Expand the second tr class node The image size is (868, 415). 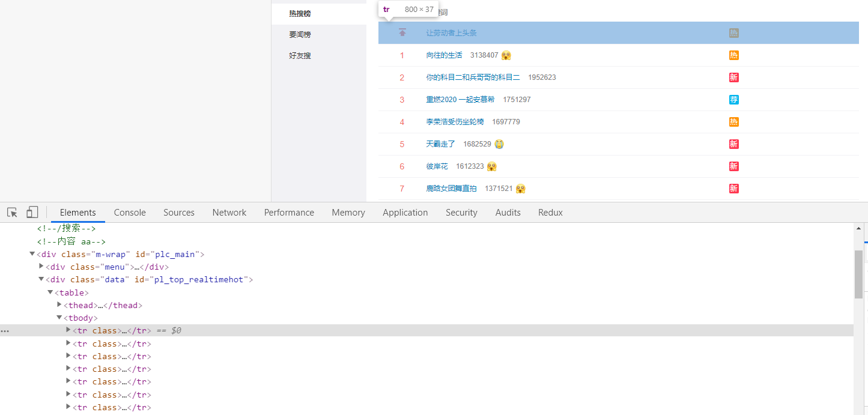tap(68, 343)
